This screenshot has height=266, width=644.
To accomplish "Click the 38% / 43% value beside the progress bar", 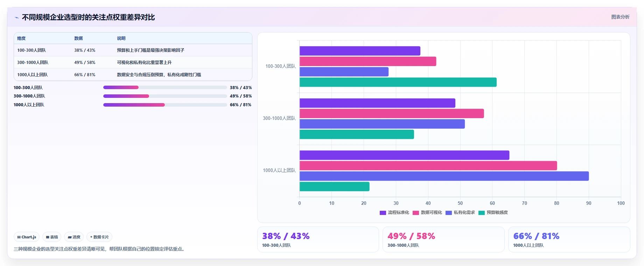I will [241, 88].
